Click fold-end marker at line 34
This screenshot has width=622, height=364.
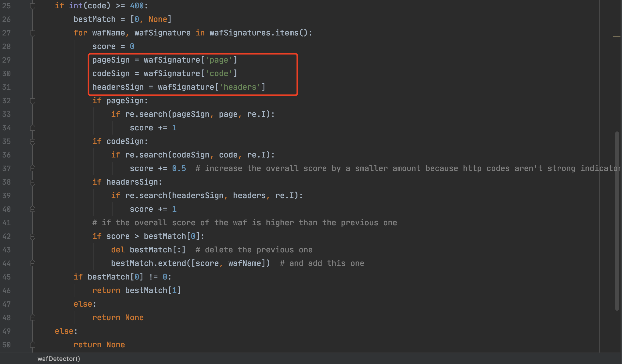33,128
